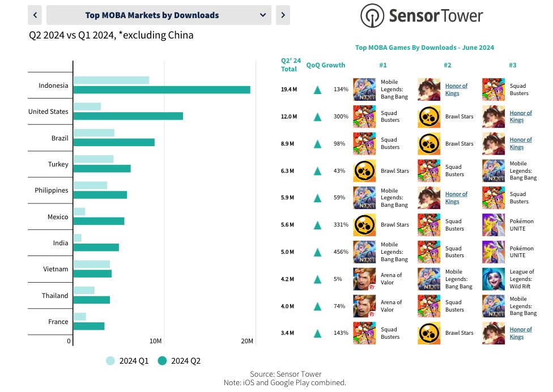Click United States 2024 Q1 light bar
This screenshot has height=392, width=553.
click(87, 106)
